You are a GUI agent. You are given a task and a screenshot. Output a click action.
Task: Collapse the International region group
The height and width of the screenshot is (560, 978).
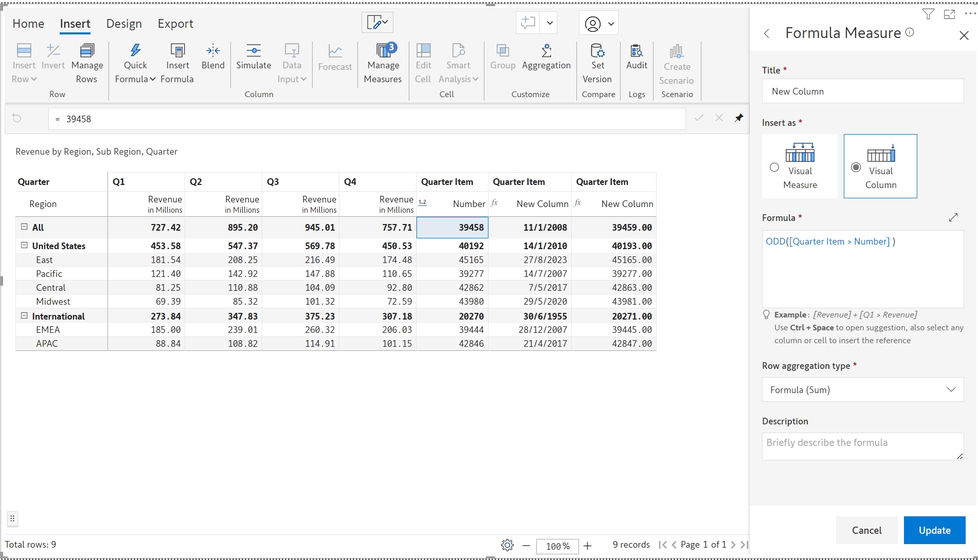pyautogui.click(x=24, y=316)
